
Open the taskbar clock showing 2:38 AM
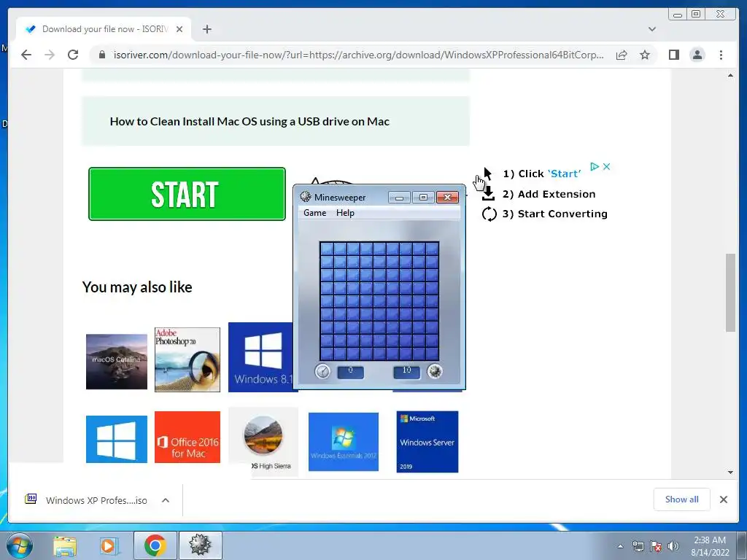coord(710,546)
